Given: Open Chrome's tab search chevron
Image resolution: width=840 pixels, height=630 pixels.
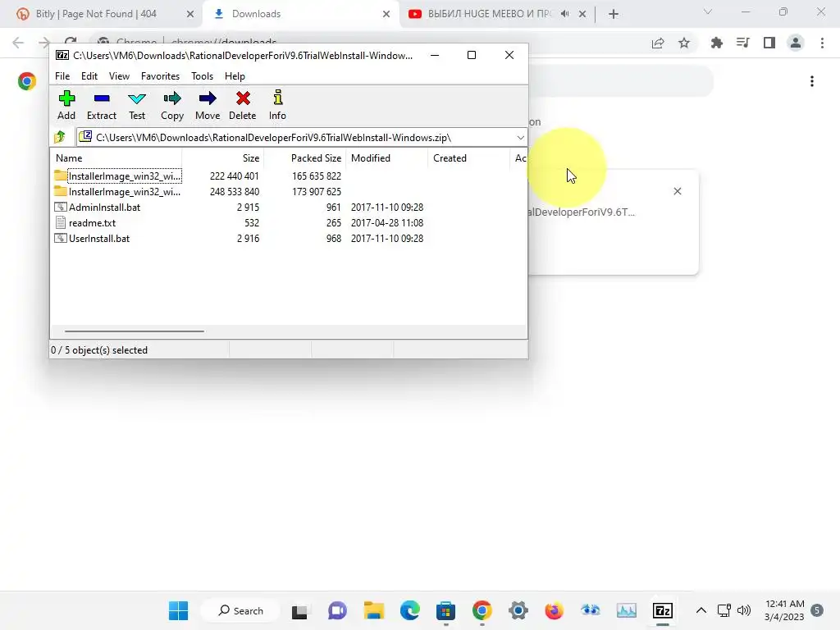Looking at the screenshot, I should pyautogui.click(x=708, y=11).
